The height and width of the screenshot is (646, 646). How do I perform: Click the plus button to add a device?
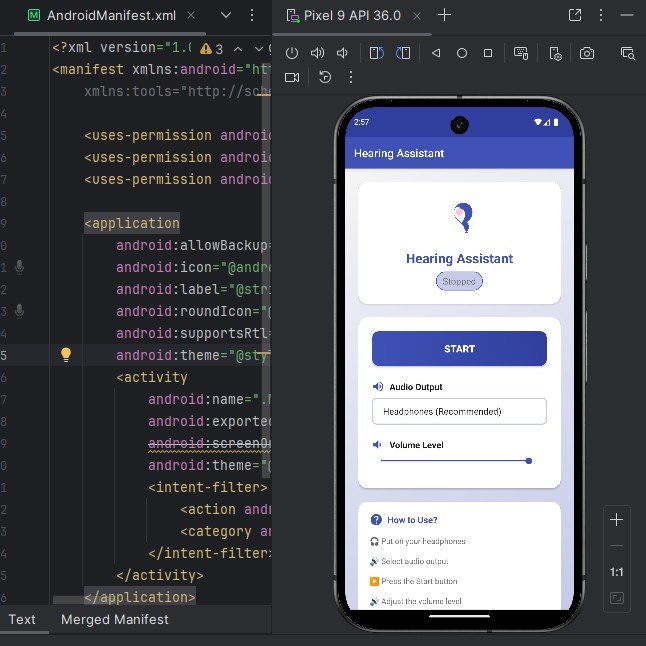[445, 15]
